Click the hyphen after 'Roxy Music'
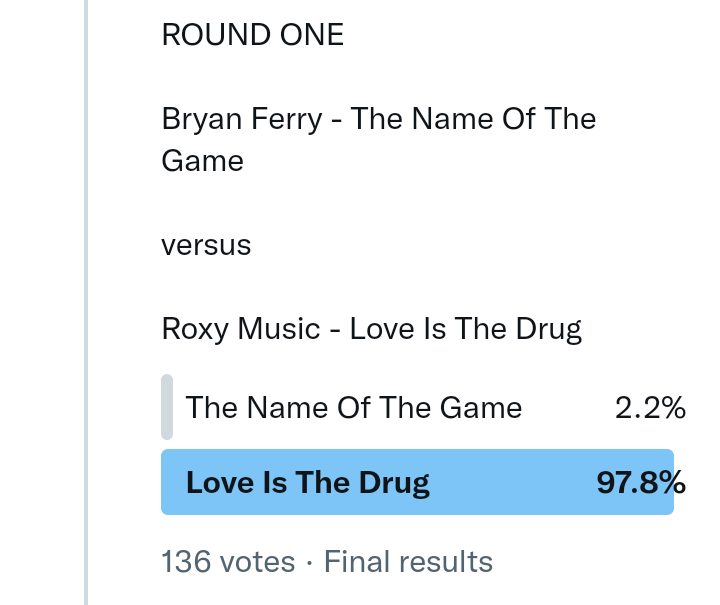The height and width of the screenshot is (605, 720). pyautogui.click(x=335, y=328)
